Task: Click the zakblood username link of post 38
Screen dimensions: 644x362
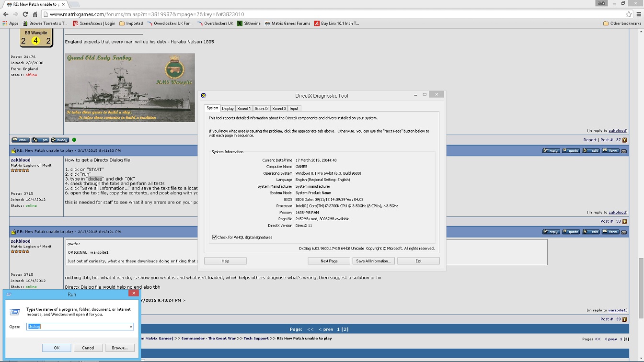Action: click(21, 160)
